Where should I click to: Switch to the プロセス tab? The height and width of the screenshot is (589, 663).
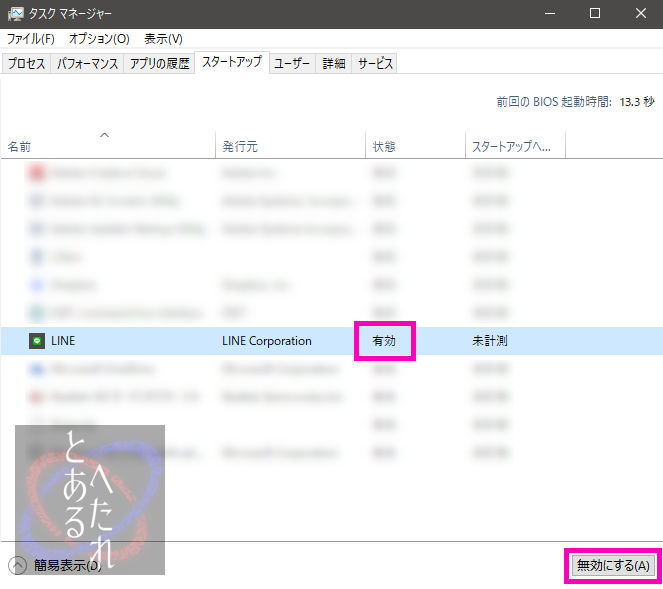[26, 64]
